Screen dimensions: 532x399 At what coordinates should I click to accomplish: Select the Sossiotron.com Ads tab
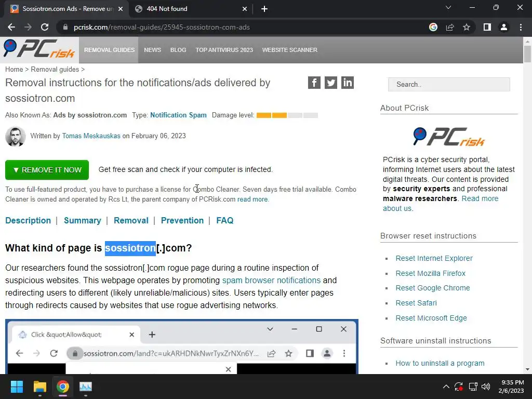[66, 9]
